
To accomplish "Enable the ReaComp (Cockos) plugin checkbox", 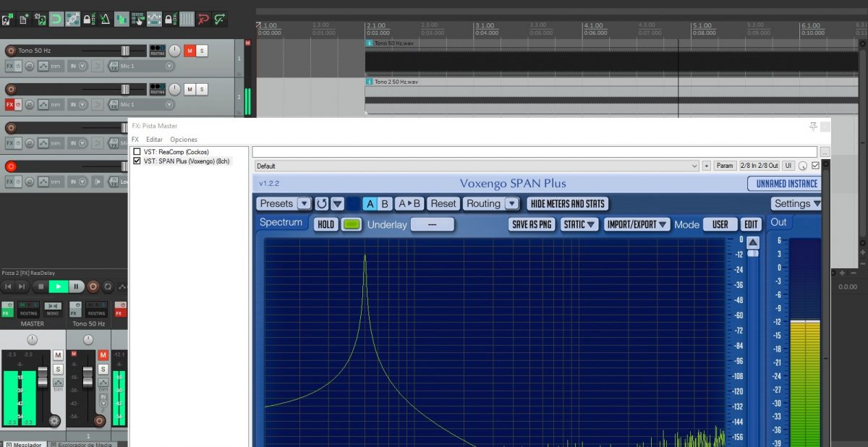I will click(137, 152).
